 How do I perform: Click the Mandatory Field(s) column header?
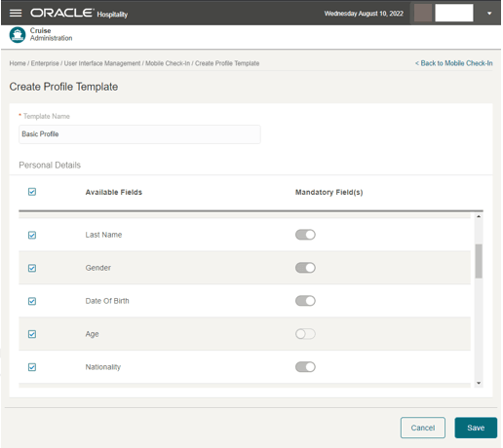pos(329,192)
